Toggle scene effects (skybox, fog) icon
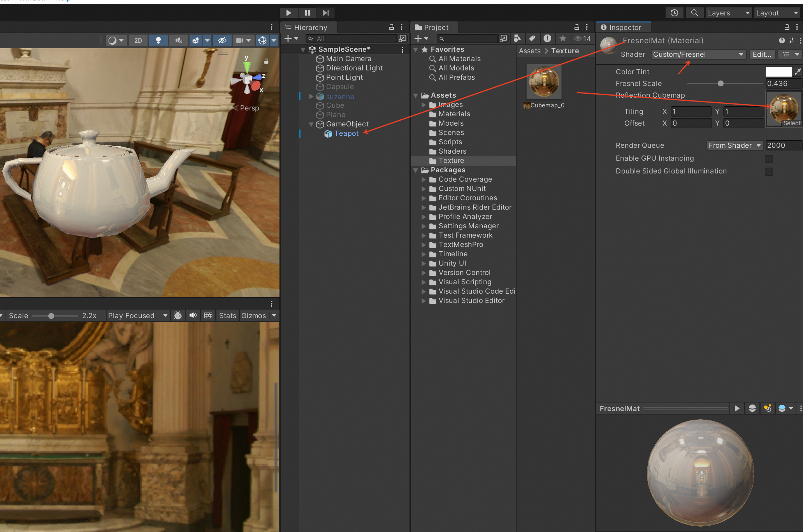803x532 pixels. coord(196,40)
